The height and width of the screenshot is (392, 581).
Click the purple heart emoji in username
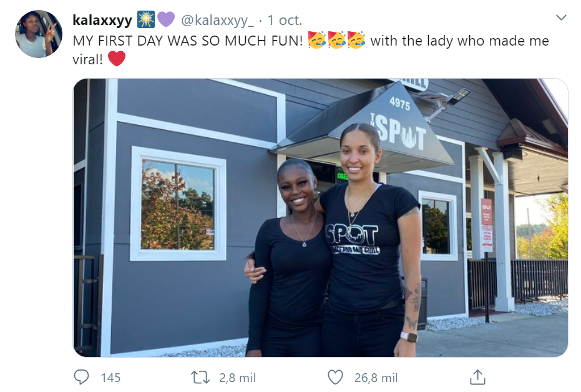[x=165, y=19]
